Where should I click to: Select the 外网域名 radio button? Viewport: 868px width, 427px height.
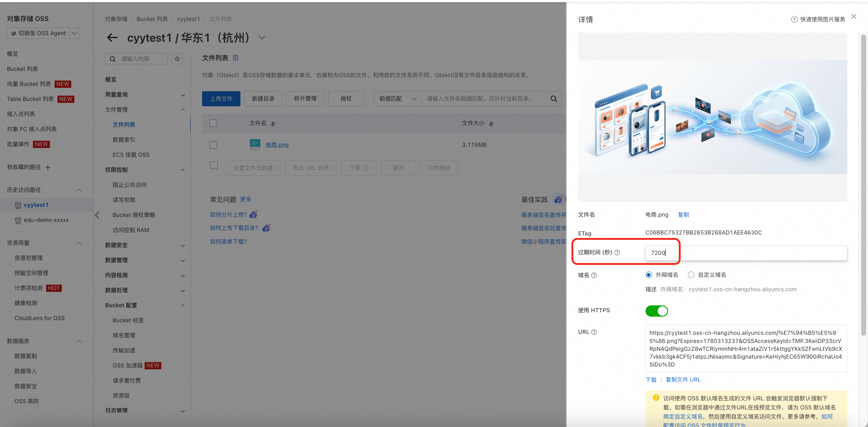tap(649, 275)
